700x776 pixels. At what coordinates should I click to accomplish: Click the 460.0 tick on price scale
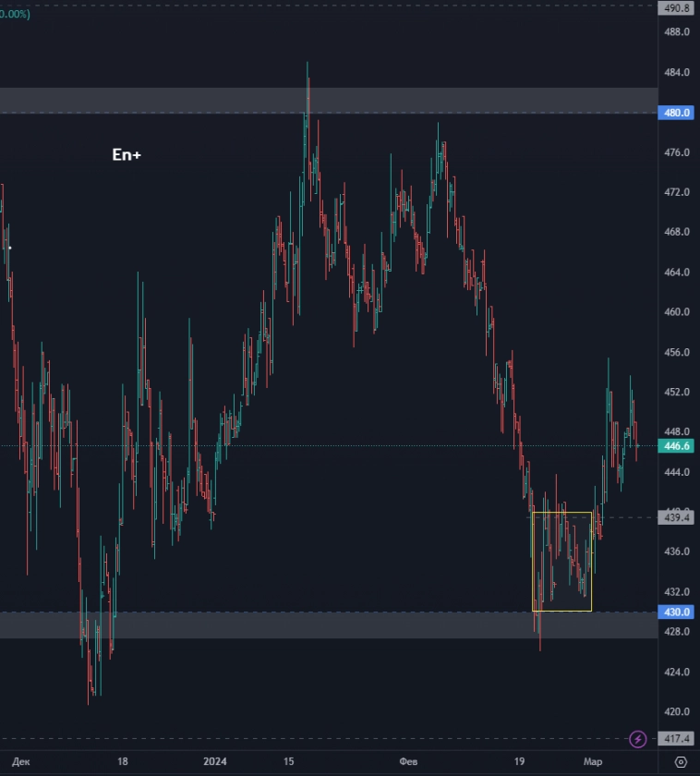tap(677, 312)
